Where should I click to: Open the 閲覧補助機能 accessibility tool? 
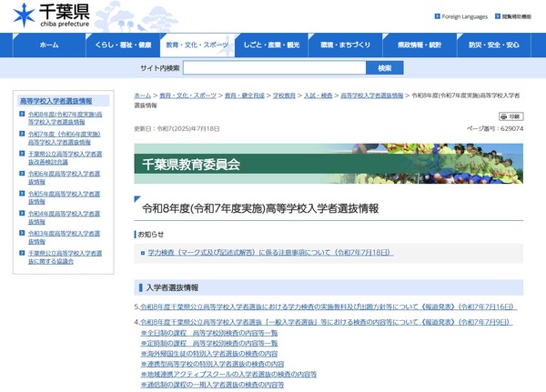pyautogui.click(x=496, y=16)
